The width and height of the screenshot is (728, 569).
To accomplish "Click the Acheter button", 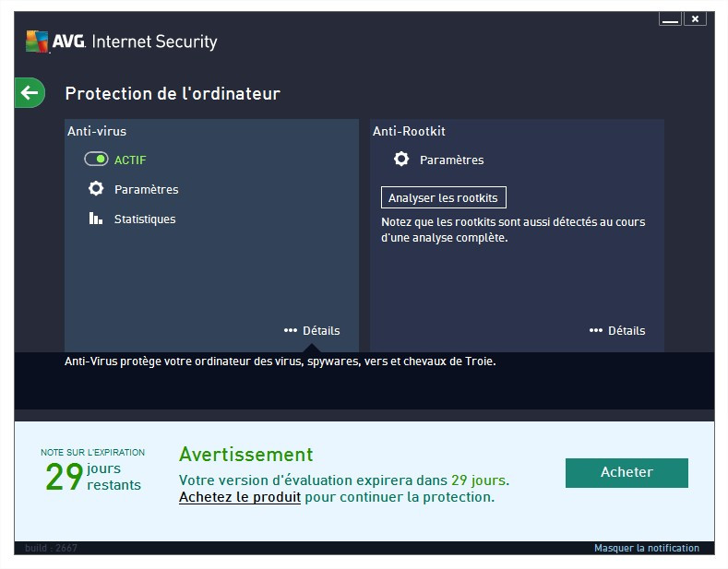I will pos(627,472).
